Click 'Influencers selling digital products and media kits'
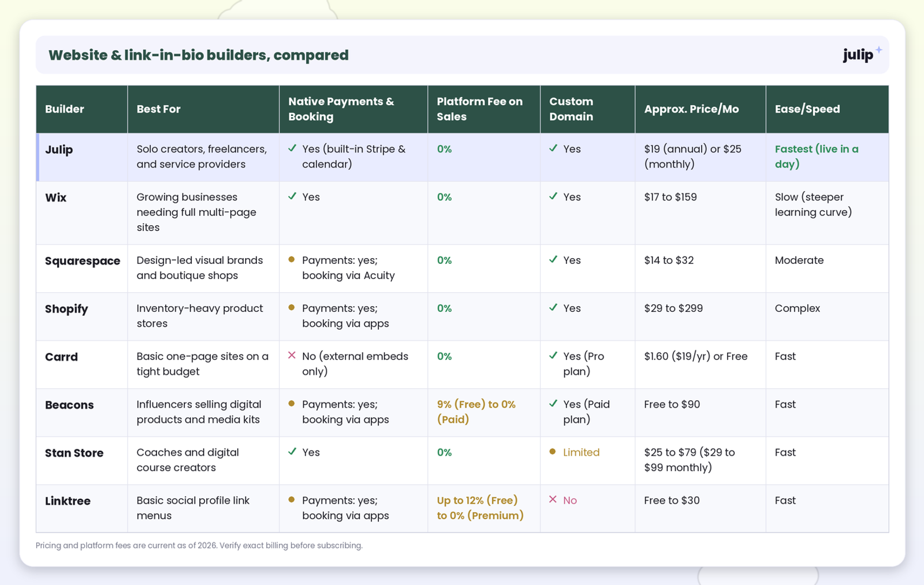Screen dimensions: 924x585 coord(199,412)
